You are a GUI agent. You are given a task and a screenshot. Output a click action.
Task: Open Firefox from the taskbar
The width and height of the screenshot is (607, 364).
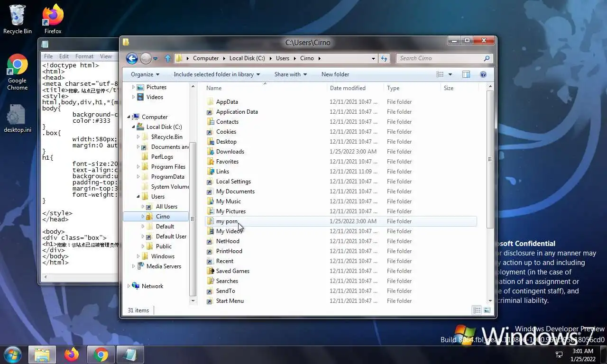tap(72, 355)
